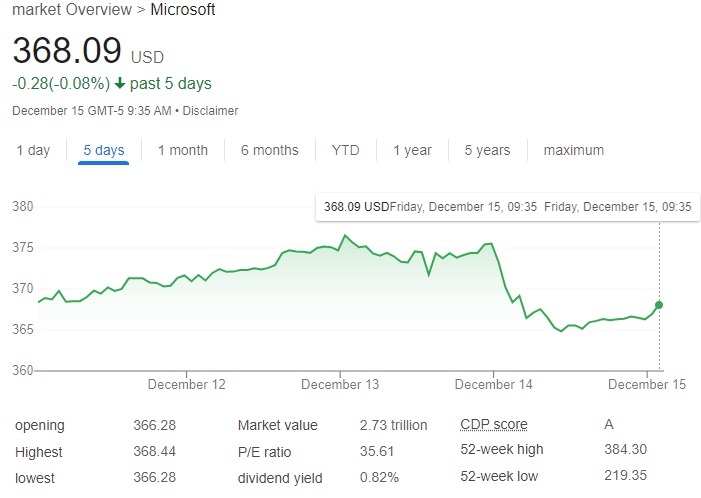The image size is (701, 498).
Task: Switch to the 6 months tab
Action: pos(270,150)
